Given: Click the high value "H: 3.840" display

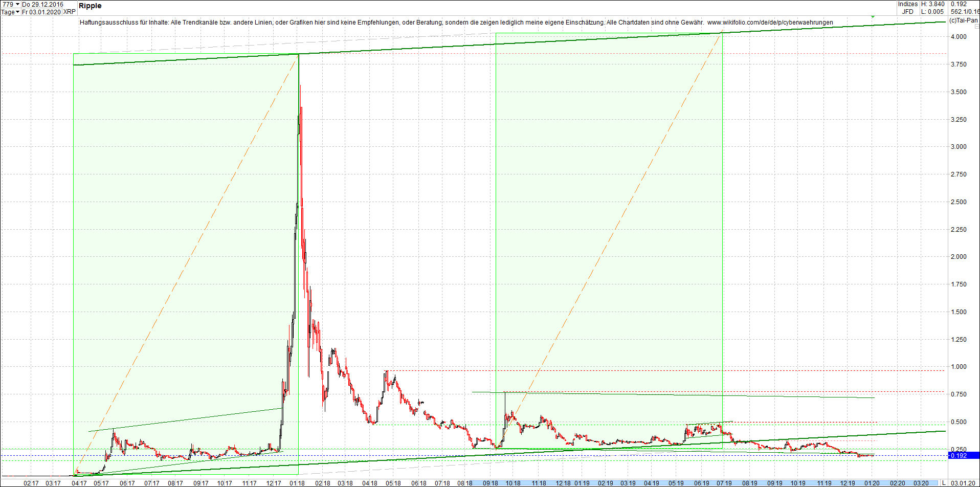Looking at the screenshot, I should pos(933,4).
